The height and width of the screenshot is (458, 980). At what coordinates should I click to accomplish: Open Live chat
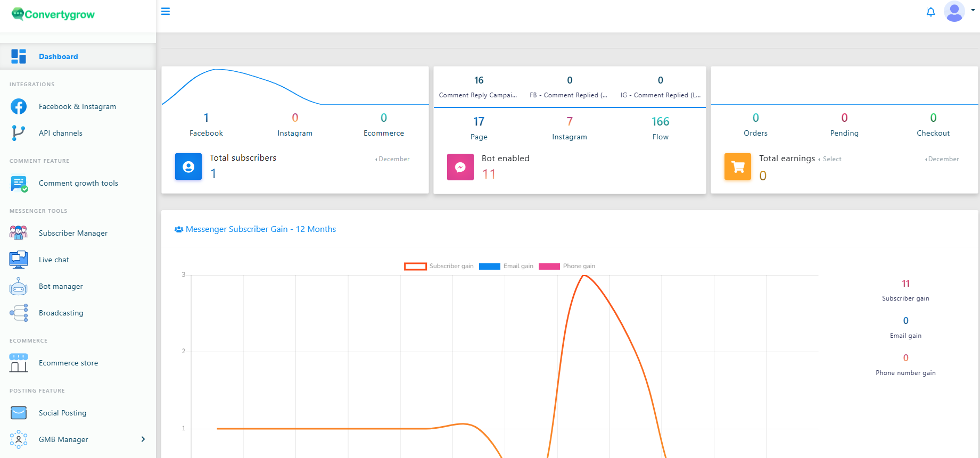pyautogui.click(x=54, y=260)
